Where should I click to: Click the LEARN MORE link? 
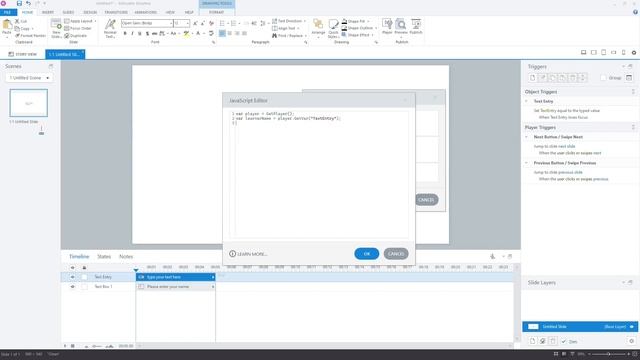pos(248,254)
